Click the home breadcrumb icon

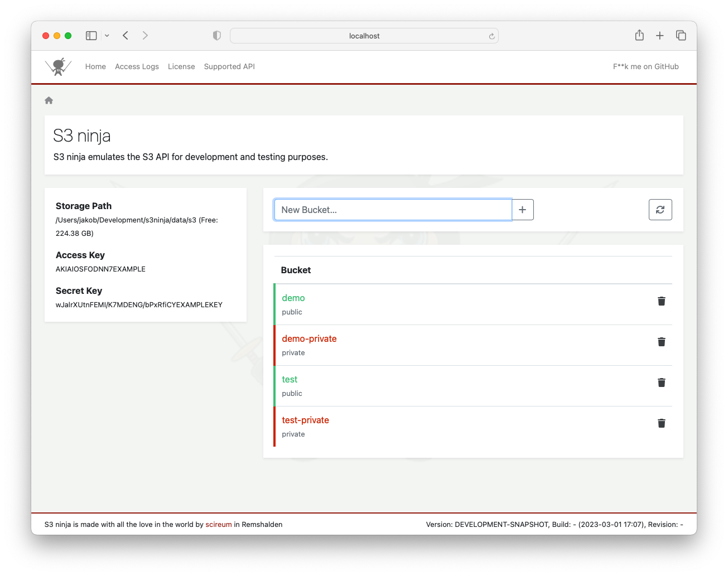coord(49,100)
